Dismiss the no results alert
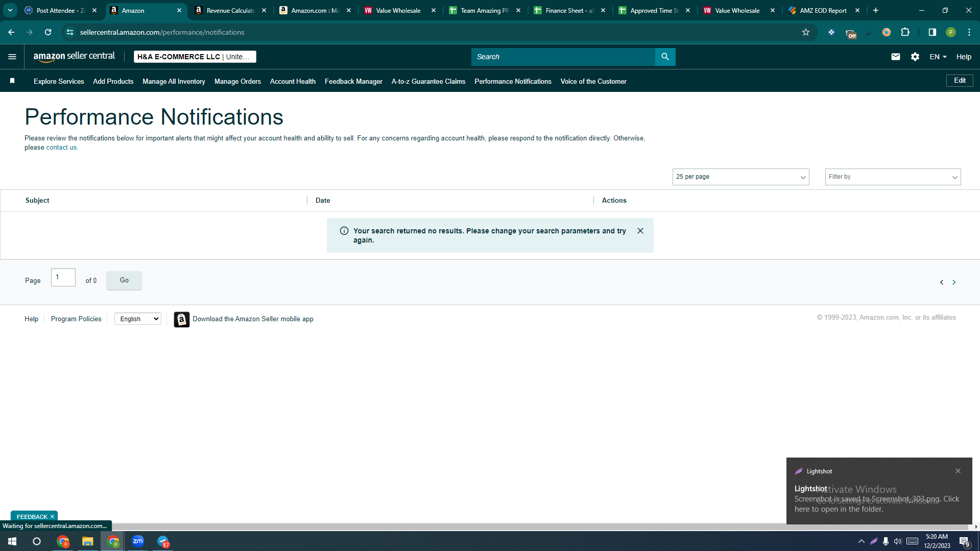 click(x=640, y=231)
